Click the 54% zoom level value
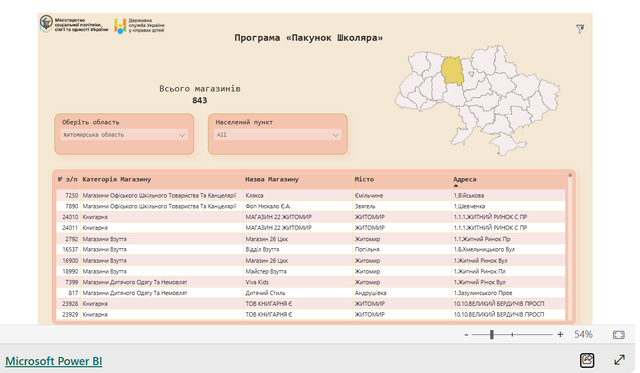The width and height of the screenshot is (640, 373). point(583,335)
